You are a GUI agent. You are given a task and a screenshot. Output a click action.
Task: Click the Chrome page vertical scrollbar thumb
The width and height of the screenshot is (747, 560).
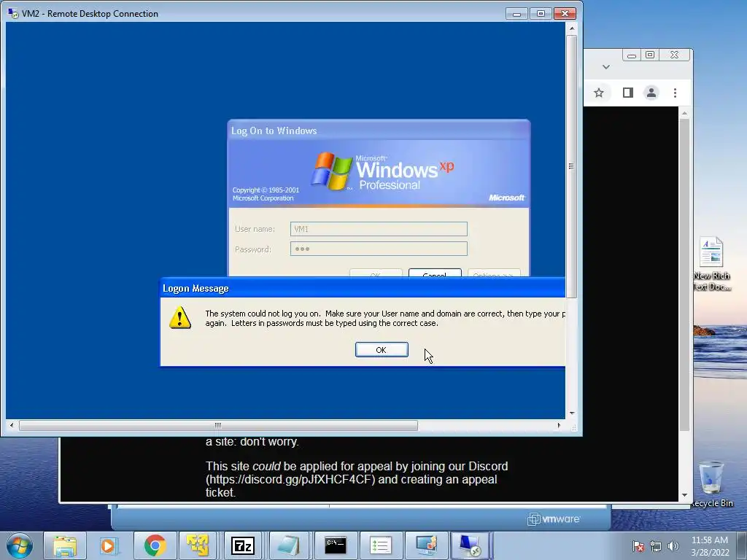click(x=684, y=274)
